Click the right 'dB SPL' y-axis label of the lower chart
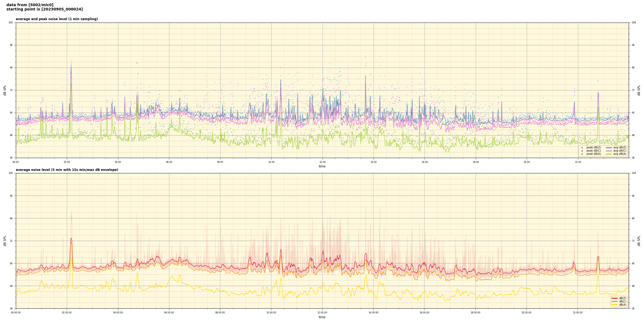 pyautogui.click(x=639, y=241)
